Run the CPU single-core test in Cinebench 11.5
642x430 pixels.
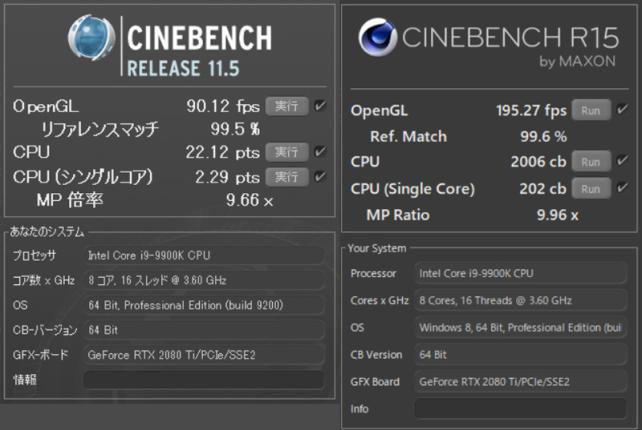pyautogui.click(x=287, y=177)
